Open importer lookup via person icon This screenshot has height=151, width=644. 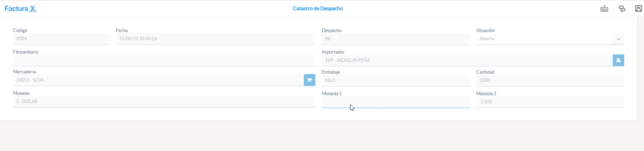coord(618,60)
